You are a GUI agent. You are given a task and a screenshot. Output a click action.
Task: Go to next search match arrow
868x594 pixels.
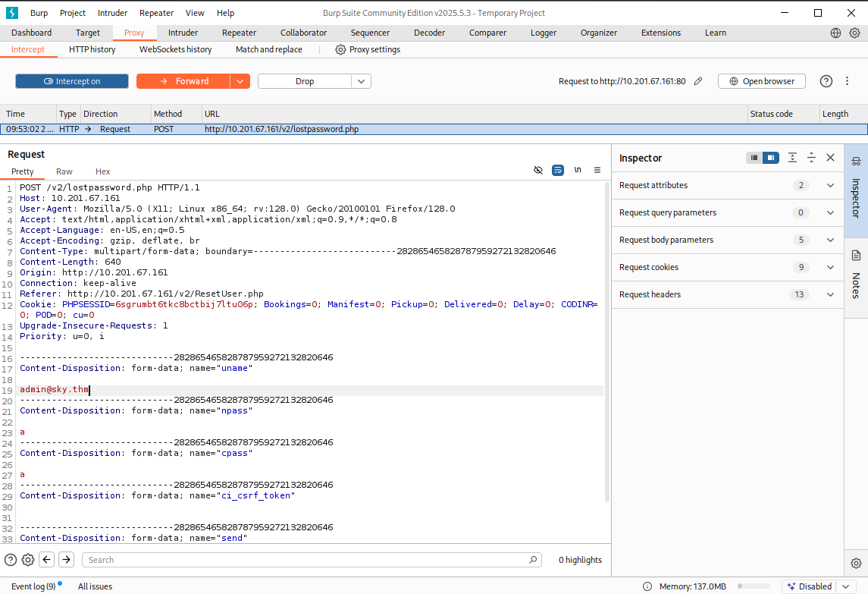67,560
